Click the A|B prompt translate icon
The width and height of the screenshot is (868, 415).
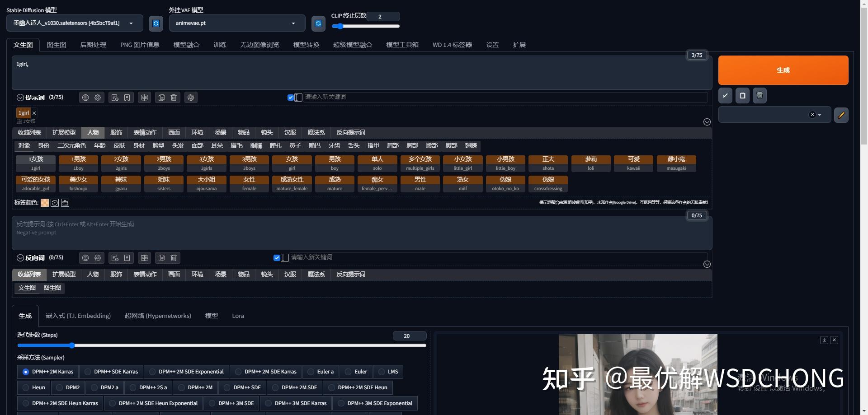click(x=144, y=97)
